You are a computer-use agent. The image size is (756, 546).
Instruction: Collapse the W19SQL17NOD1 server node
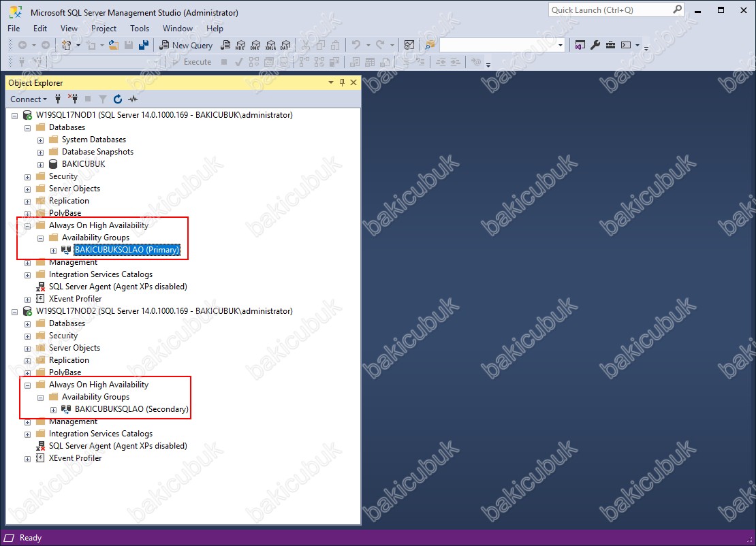(x=14, y=116)
